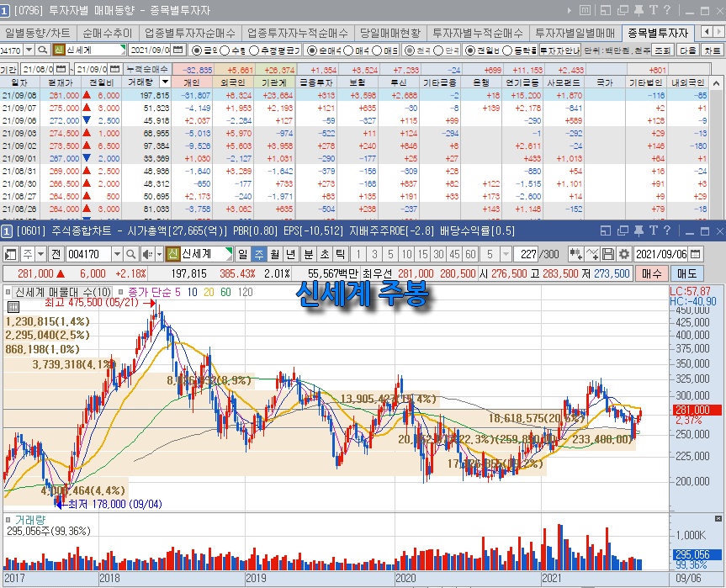The width and height of the screenshot is (726, 588).
Task: Open 당일매매현황 tab
Action: pyautogui.click(x=390, y=33)
